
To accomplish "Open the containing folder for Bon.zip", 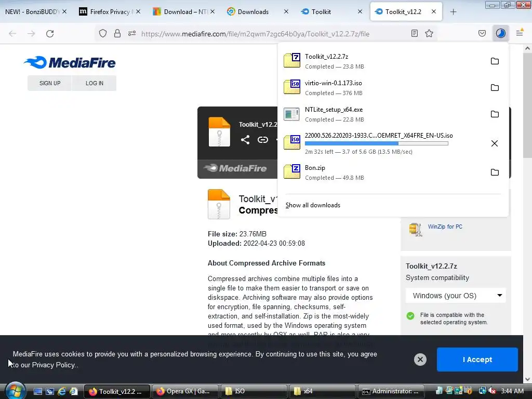I will [x=495, y=172].
